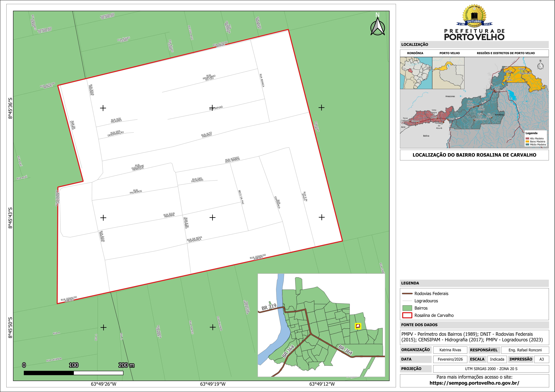Image resolution: width=555 pixels, height=392 pixels.
Task: Click the red Rosalina de Carvalho legend symbol
Action: (407, 315)
